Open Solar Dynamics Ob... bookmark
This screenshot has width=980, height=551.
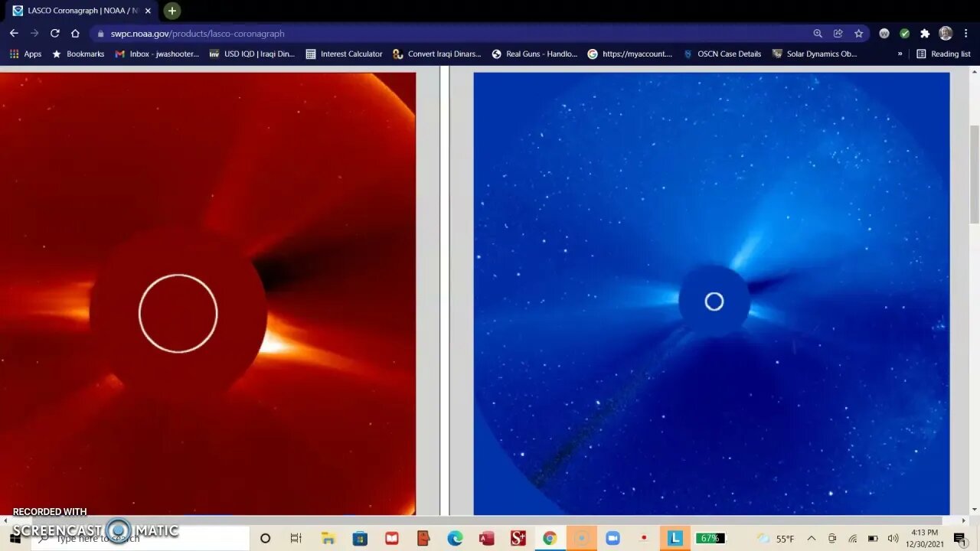point(815,54)
